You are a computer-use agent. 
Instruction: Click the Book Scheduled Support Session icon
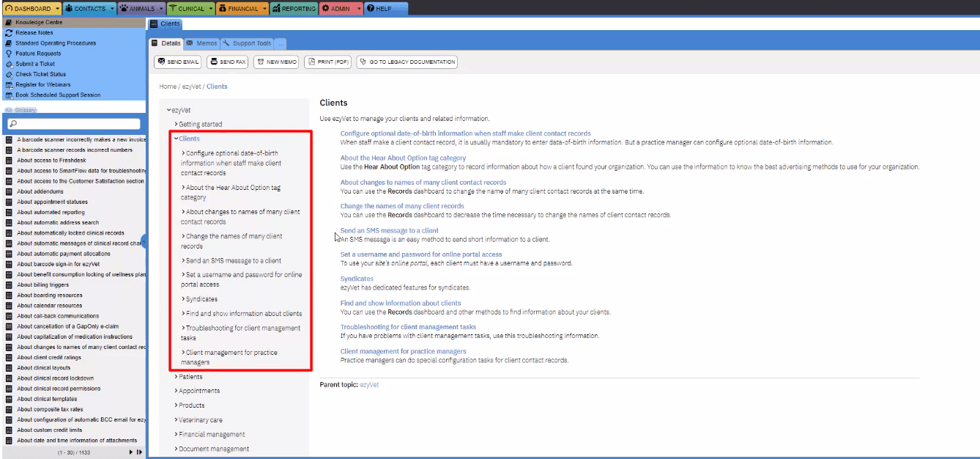click(9, 95)
